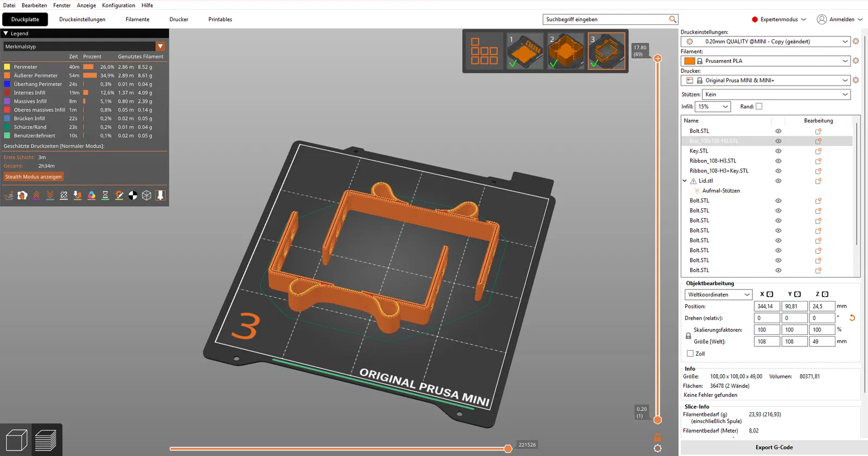This screenshot has height=456, width=868.
Task: Toggle tool marker icon in legend
Action: (x=161, y=195)
